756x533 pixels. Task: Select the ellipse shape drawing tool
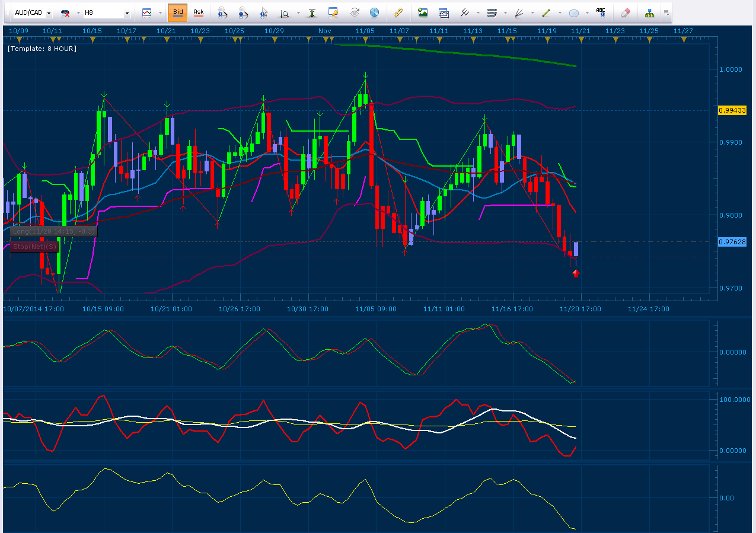coord(574,12)
